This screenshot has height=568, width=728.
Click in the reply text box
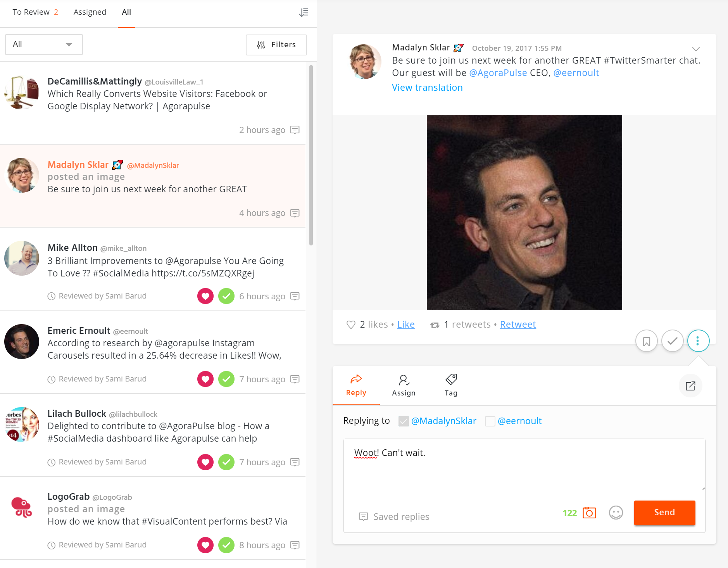click(524, 464)
